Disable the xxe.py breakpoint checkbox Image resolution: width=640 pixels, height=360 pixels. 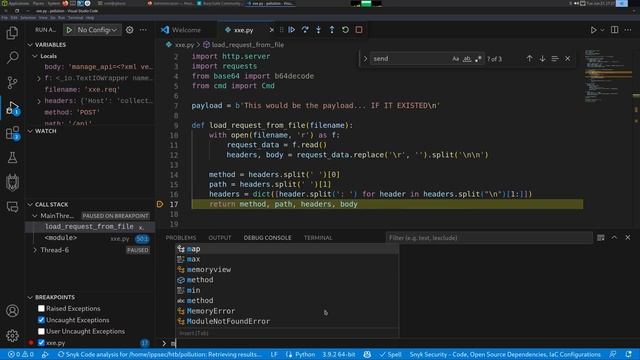pos(41,343)
